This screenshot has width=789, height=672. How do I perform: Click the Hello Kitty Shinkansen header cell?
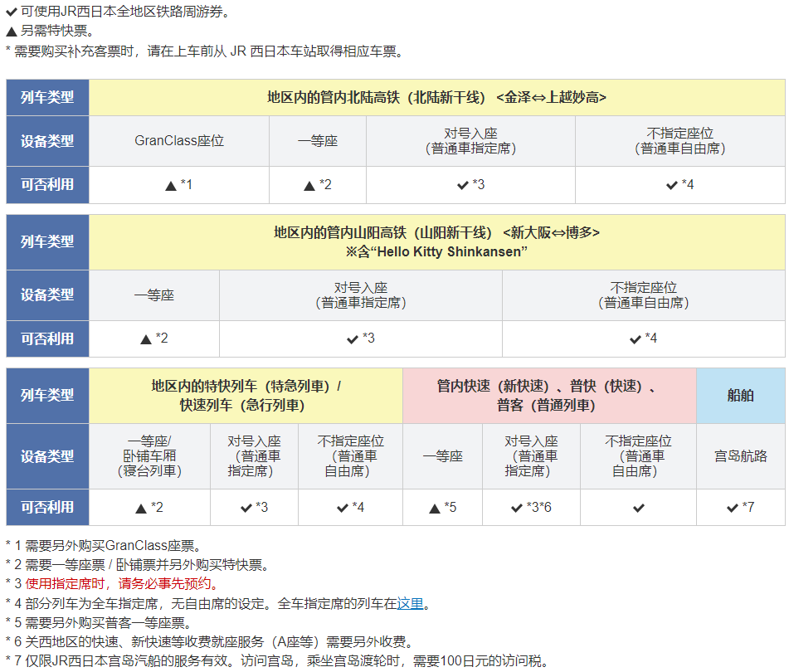436,241
